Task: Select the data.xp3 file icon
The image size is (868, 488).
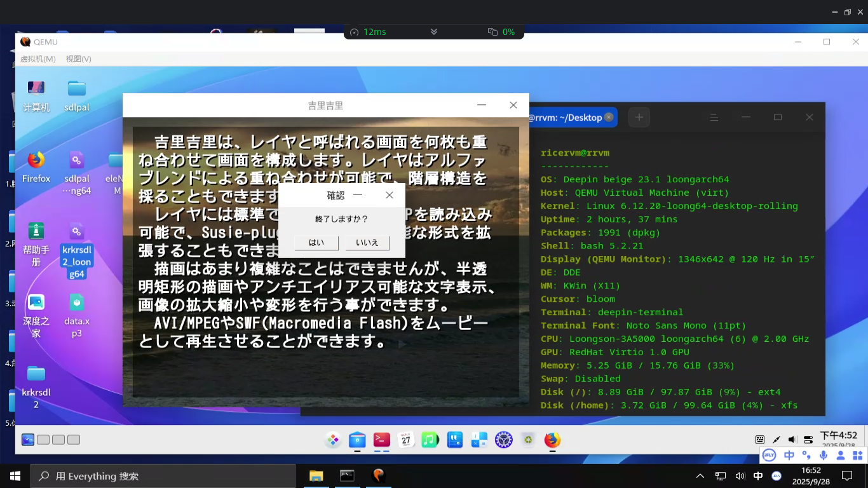Action: (x=77, y=316)
